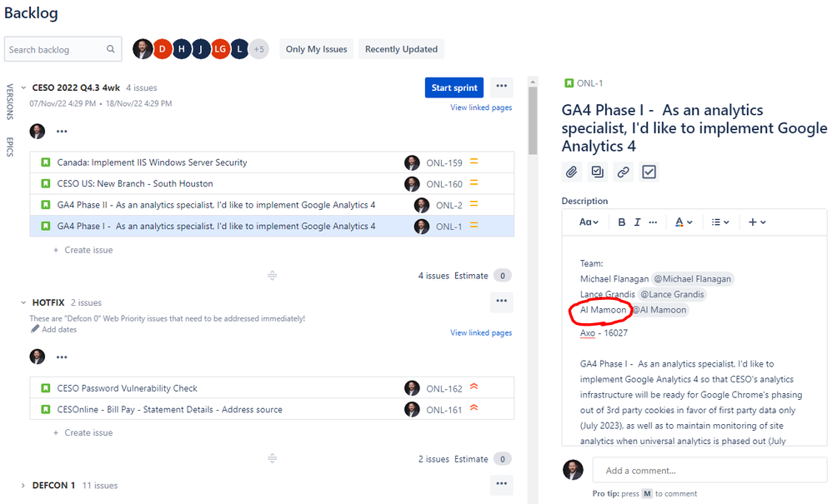This screenshot has width=832, height=504.
Task: Click the checklist checkmark icon in issue detail
Action: [649, 172]
